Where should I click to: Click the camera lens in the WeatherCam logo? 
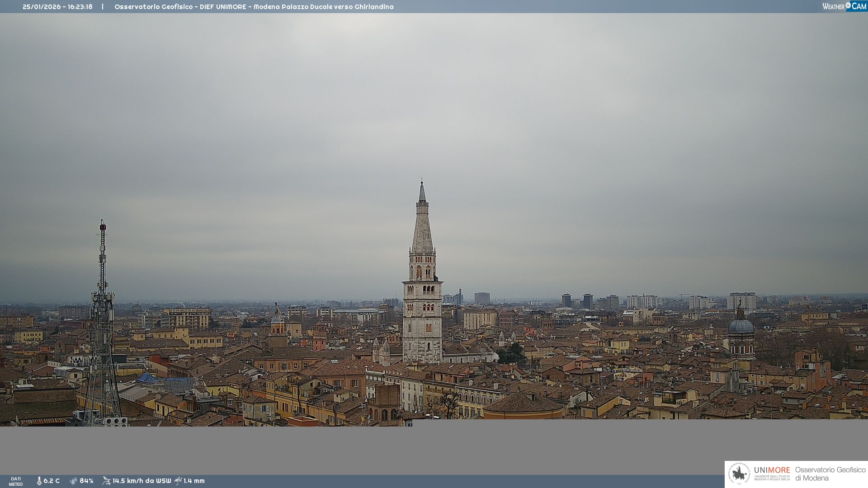[x=848, y=5]
